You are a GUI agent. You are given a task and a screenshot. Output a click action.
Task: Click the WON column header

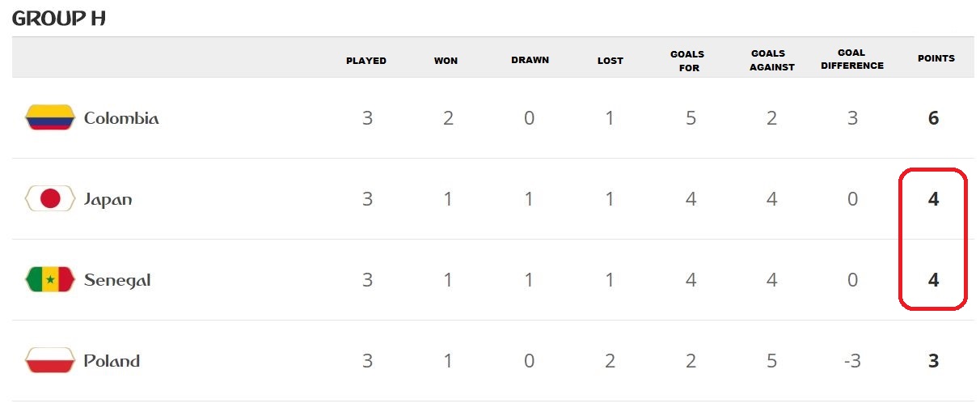[x=446, y=61]
